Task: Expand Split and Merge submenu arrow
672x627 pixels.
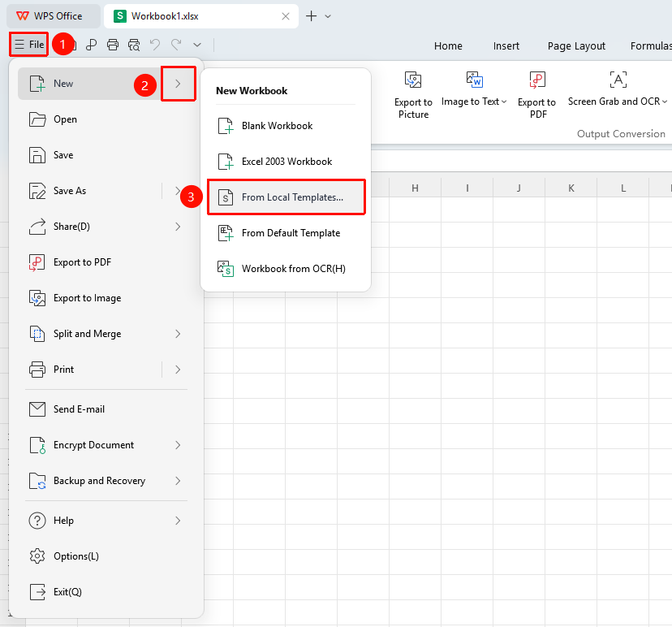Action: pos(178,334)
